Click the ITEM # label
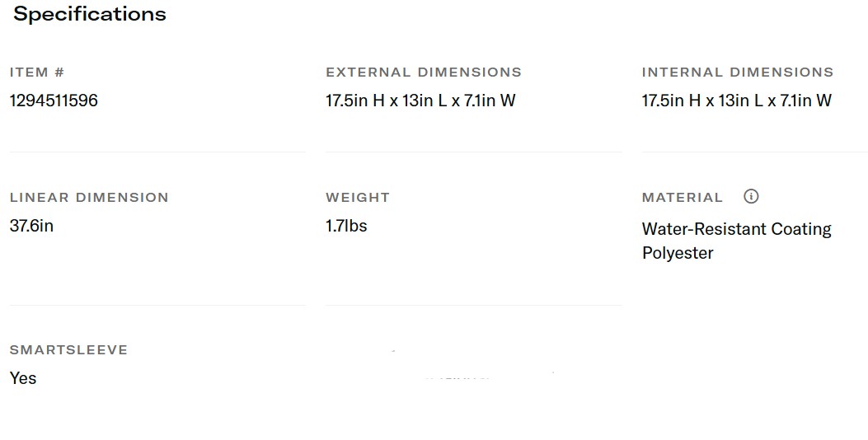 pos(37,73)
